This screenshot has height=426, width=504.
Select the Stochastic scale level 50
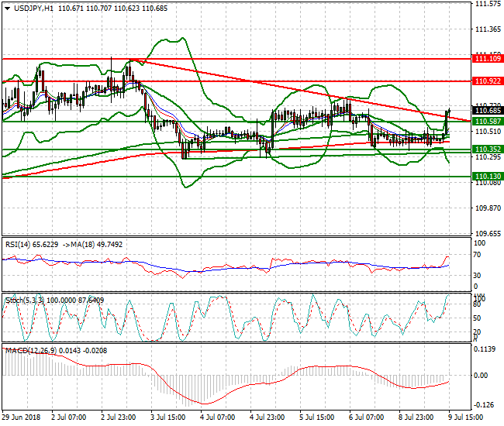point(478,318)
